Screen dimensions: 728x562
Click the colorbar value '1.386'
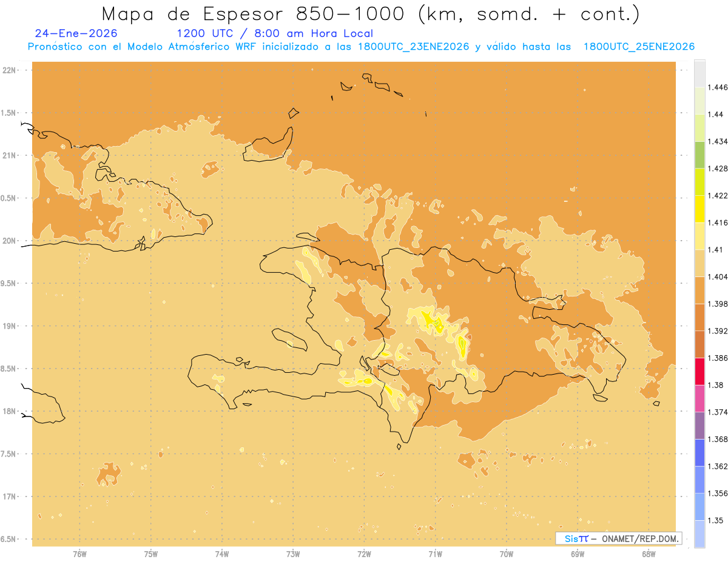pos(718,358)
